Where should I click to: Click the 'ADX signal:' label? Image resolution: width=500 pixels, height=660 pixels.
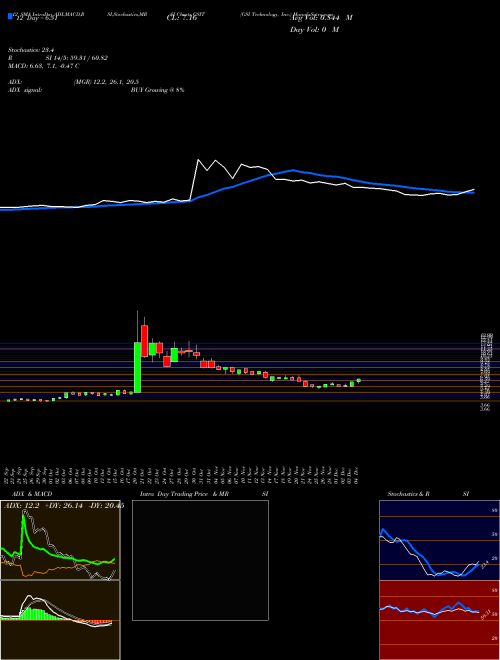[25, 90]
